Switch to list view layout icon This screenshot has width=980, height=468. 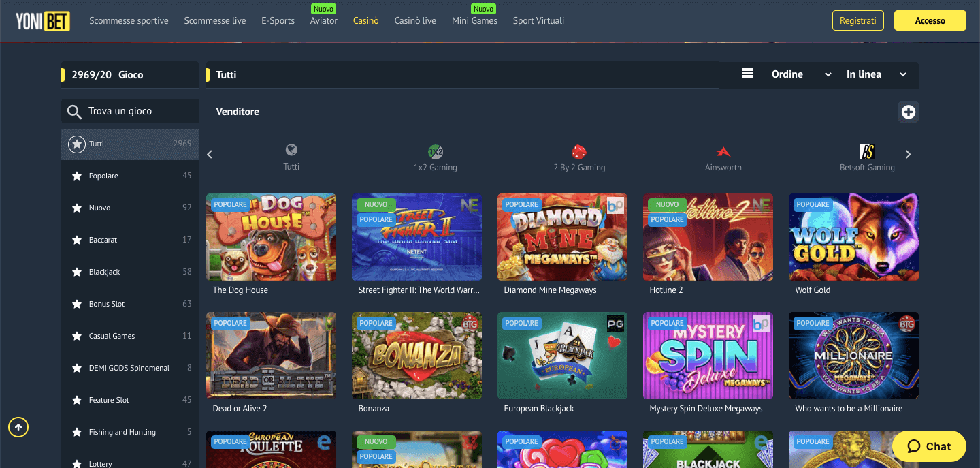pos(747,74)
